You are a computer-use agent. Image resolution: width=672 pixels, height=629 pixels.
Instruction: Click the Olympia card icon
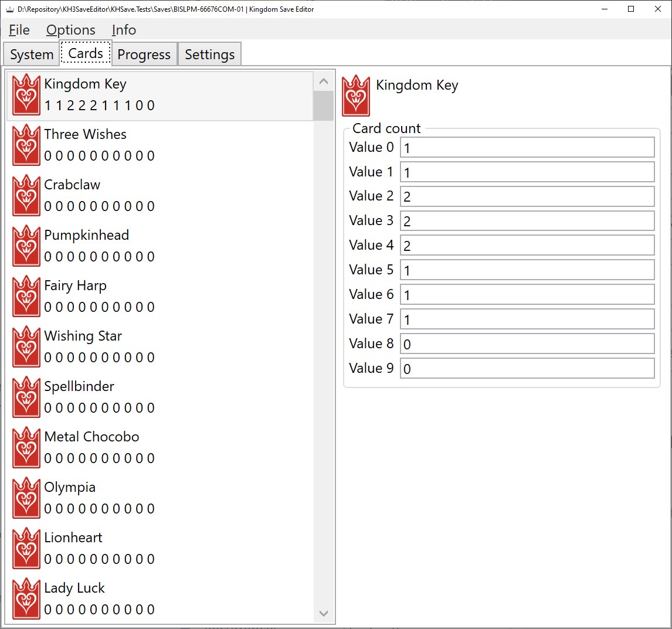[x=26, y=498]
